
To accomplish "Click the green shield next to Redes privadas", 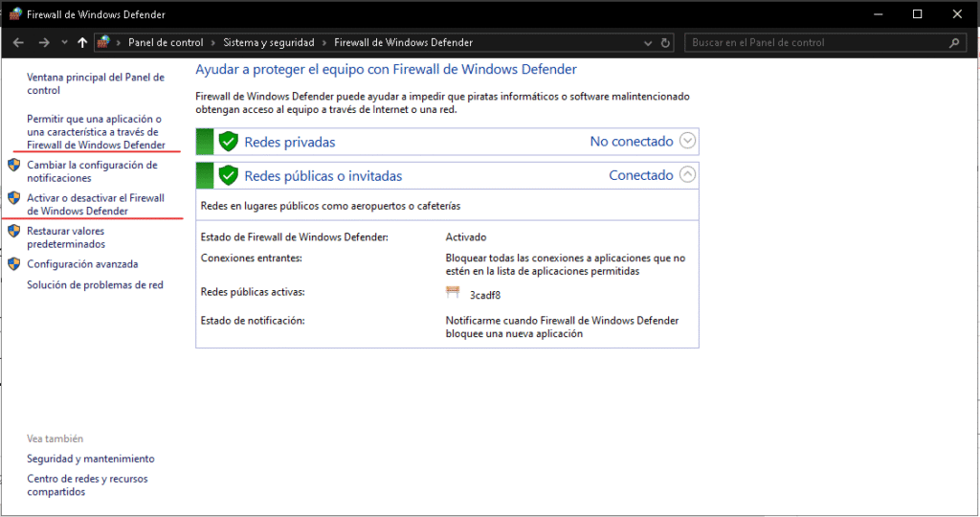I will 228,142.
